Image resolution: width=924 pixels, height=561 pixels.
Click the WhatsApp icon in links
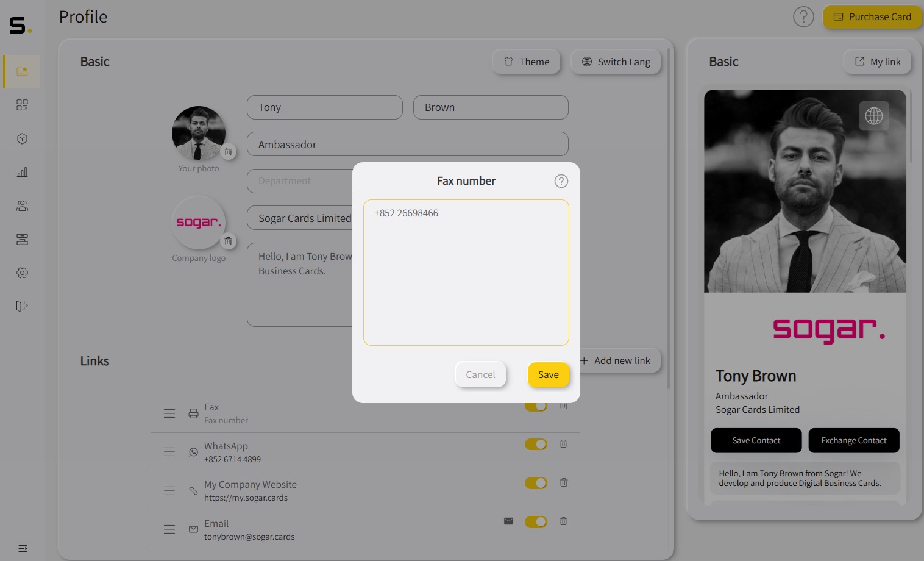(x=193, y=452)
